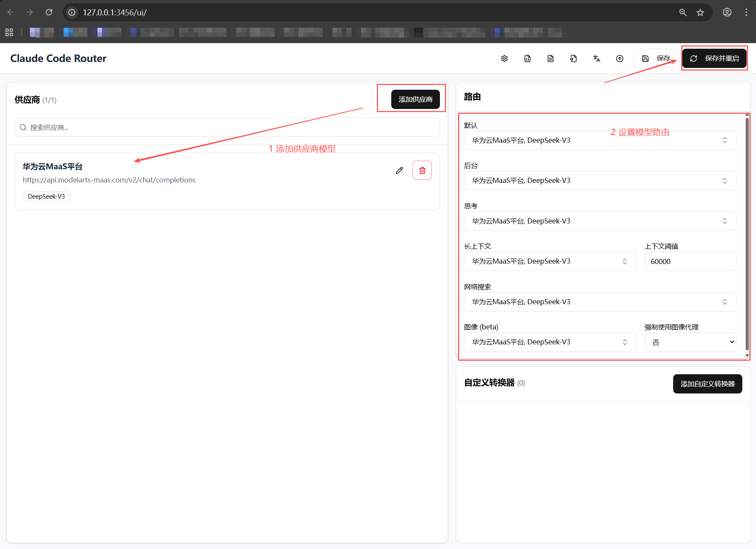756x549 pixels.
Task: Click the DeepSeek-V3 model tag
Action: point(46,197)
